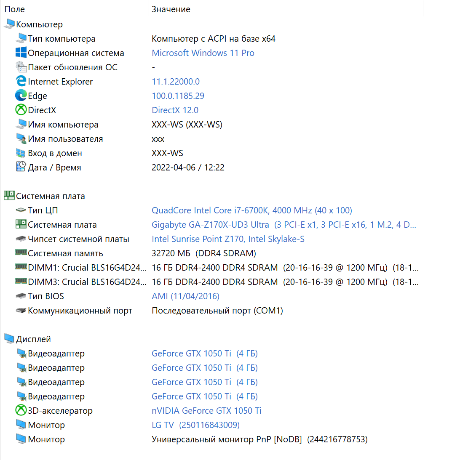The width and height of the screenshot is (476, 460).
Task: Open the Microsoft Windows 11 Pro link
Action: (203, 53)
